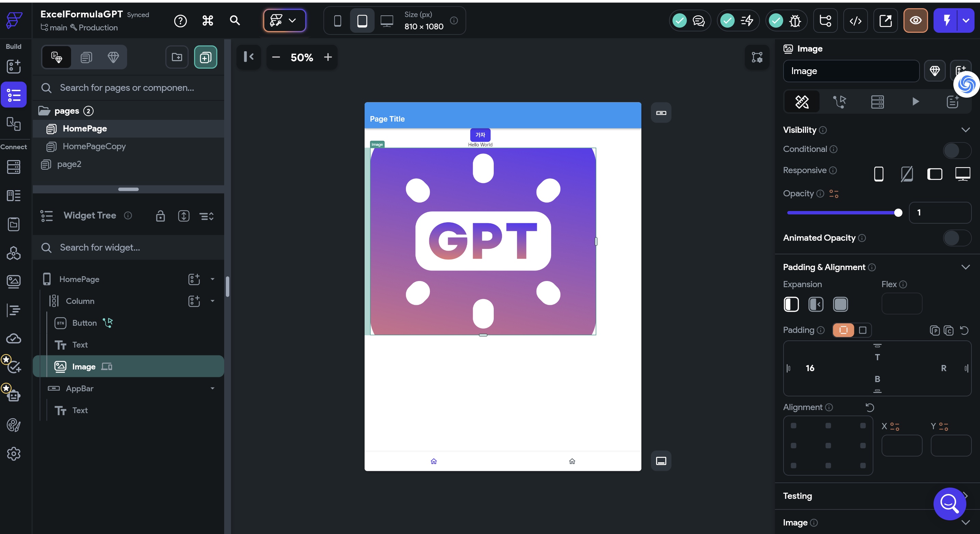Collapse the HomePage tree node

[212, 279]
